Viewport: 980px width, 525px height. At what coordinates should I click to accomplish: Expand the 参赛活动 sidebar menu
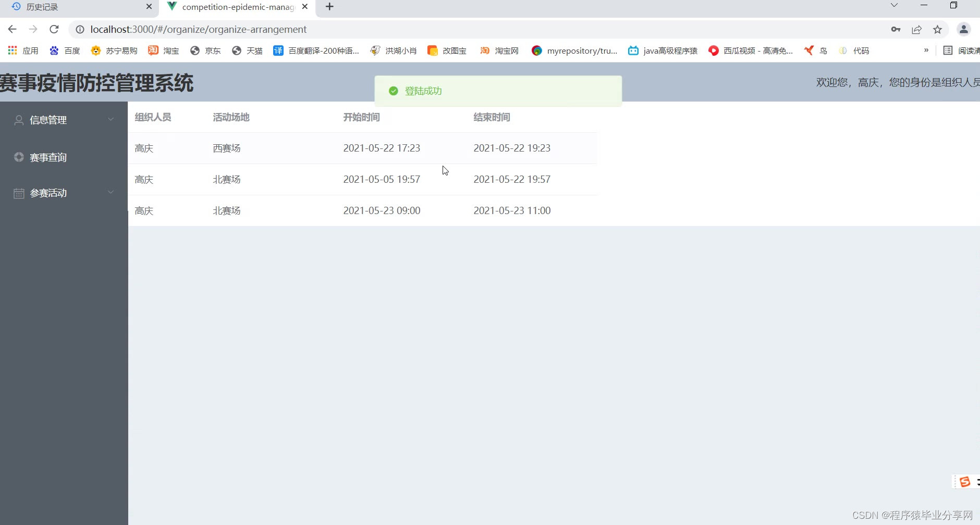(64, 193)
